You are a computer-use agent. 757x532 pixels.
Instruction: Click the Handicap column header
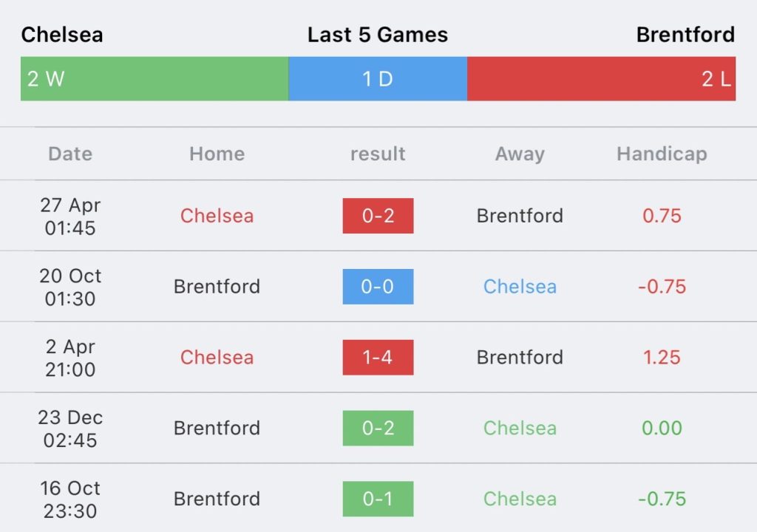click(662, 154)
